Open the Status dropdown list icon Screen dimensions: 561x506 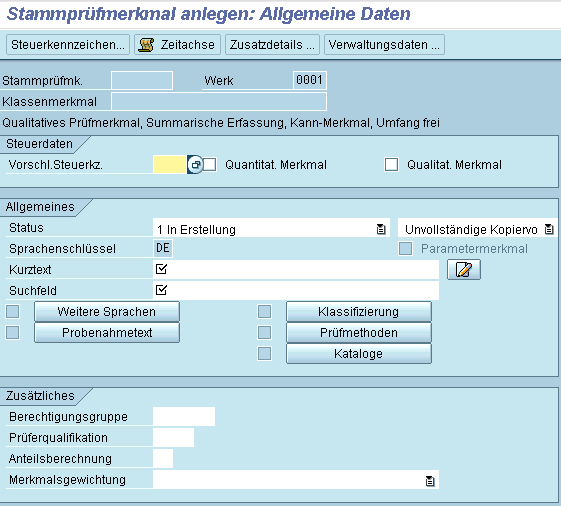coord(381,229)
